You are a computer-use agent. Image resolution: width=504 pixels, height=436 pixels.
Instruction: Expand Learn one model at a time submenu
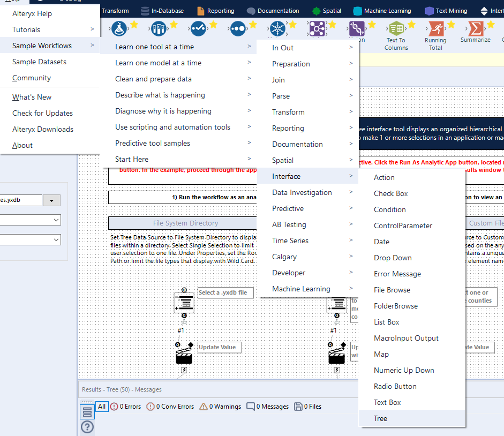point(178,63)
